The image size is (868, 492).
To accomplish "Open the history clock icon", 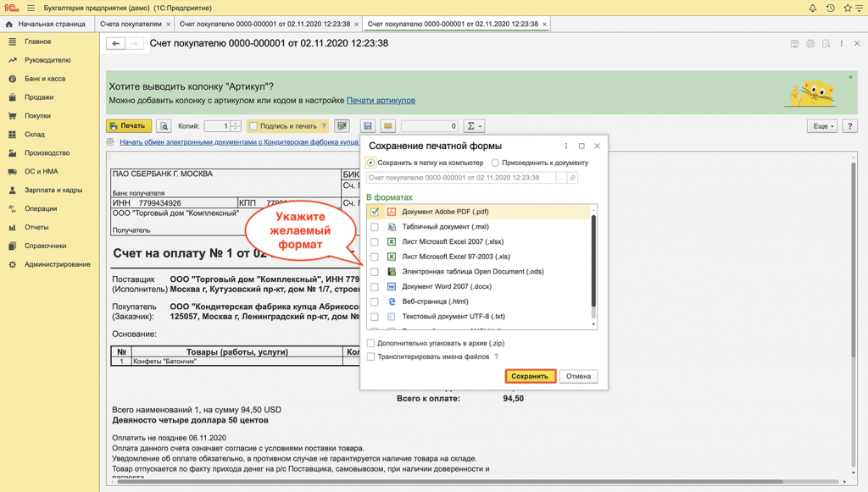I will (831, 8).
